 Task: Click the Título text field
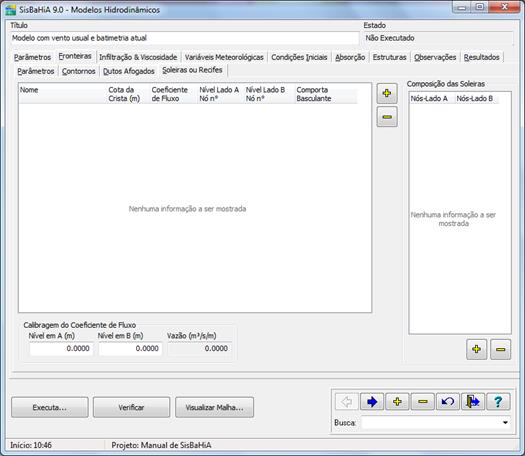[184, 38]
